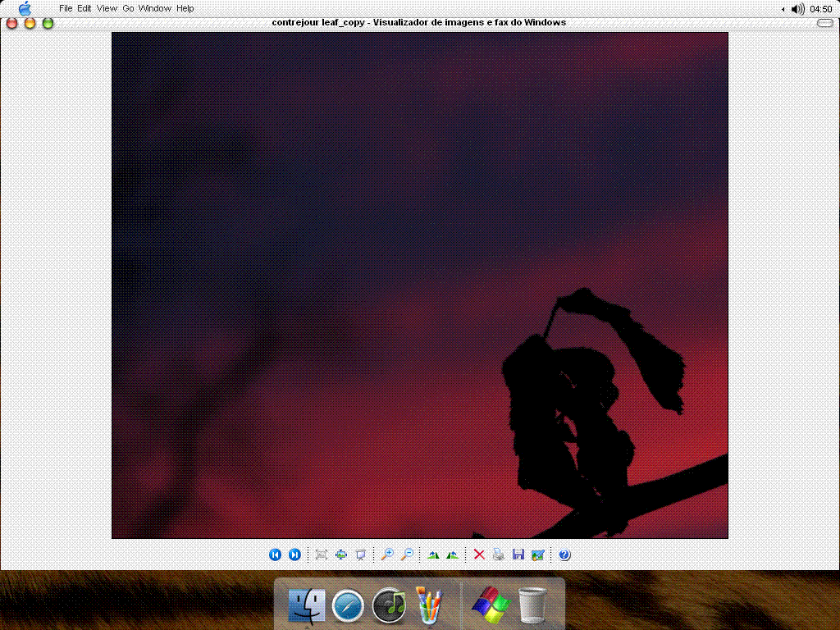The image size is (840, 630).
Task: Click the displayed leaf silhouette image
Action: pos(419,285)
